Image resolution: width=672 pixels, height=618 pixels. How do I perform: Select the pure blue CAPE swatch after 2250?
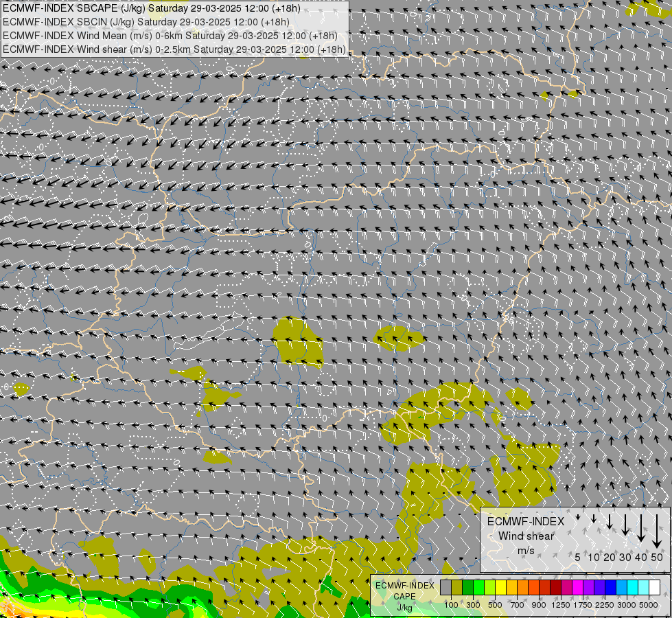[x=611, y=588]
